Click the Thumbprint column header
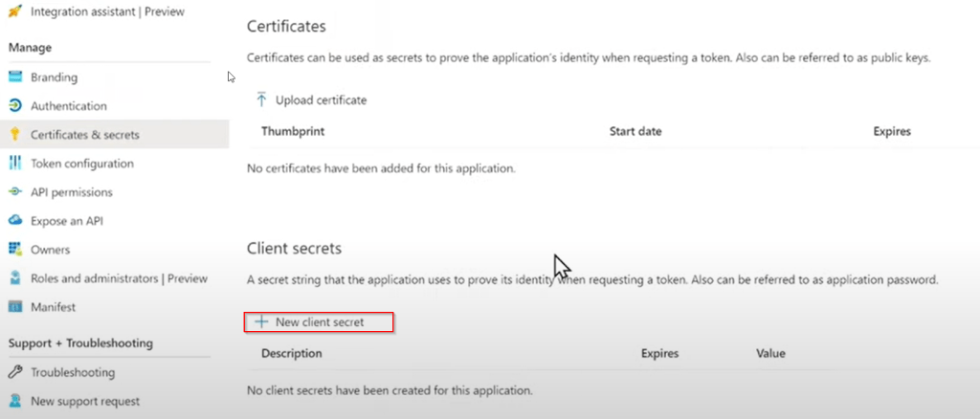 point(292,131)
